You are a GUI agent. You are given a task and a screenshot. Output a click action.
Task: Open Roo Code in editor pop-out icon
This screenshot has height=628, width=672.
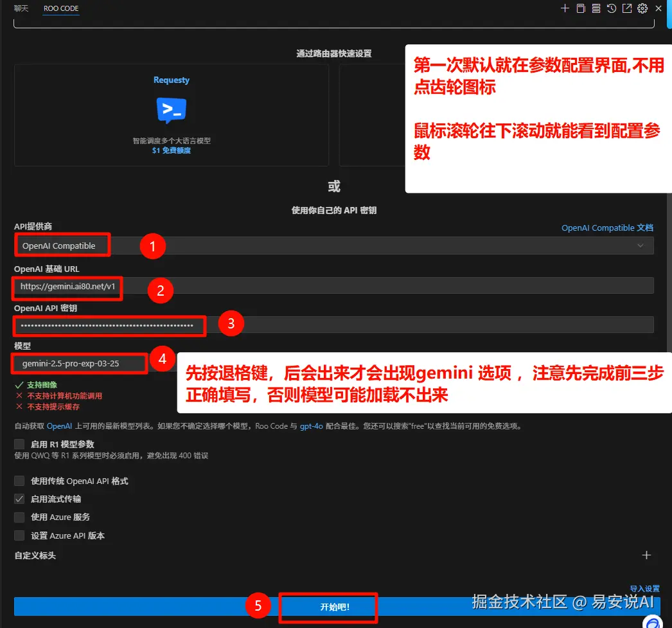(627, 8)
